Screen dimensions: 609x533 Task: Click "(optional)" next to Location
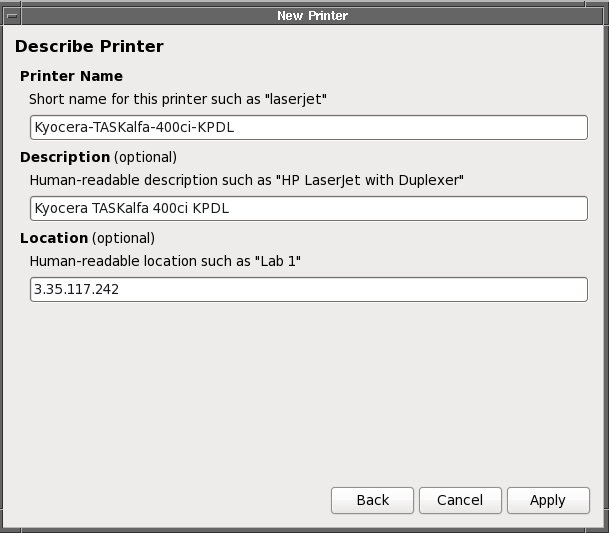(123, 238)
